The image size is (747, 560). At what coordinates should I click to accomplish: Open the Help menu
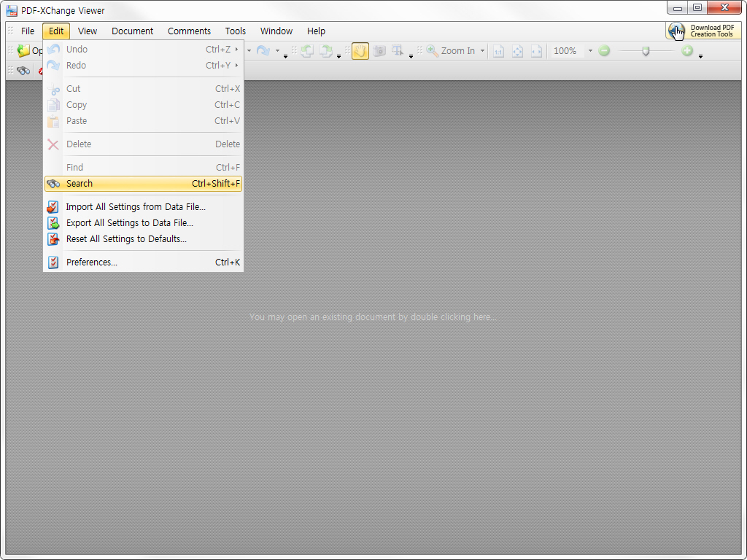pos(316,31)
